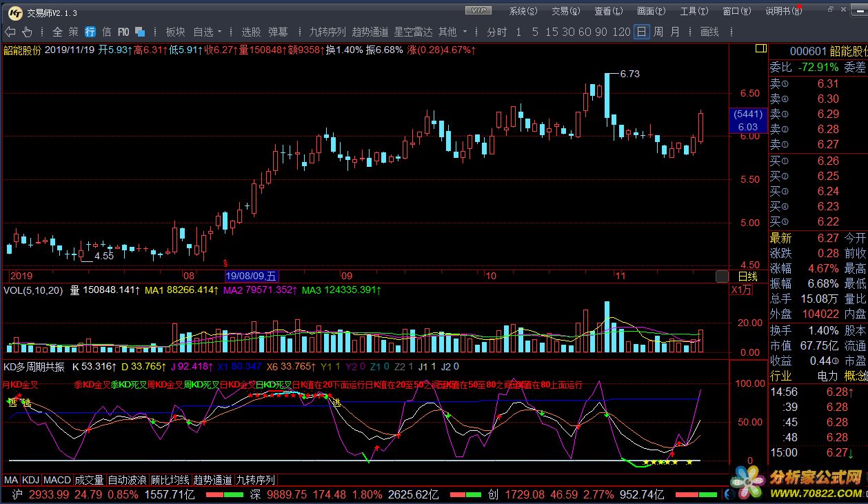The height and width of the screenshot is (504, 868).
Task: Select the 日 daily period
Action: pyautogui.click(x=642, y=32)
